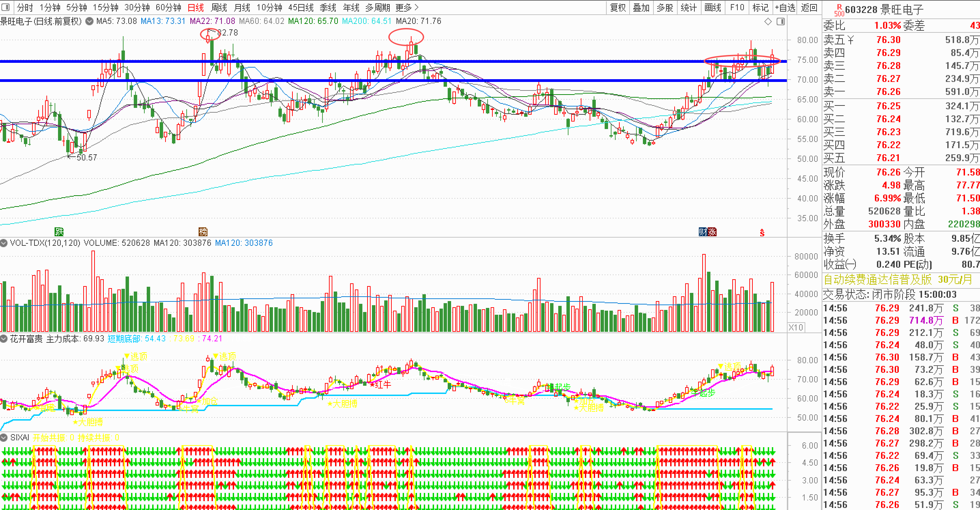Expand the 景旺电子 main chart indicator dropdown
The image size is (980, 510).
point(89,21)
